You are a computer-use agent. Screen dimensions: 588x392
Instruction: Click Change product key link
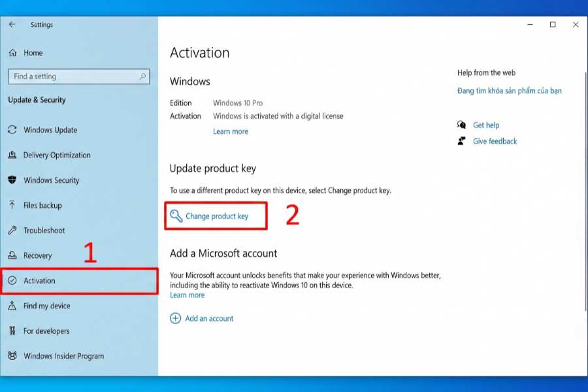[x=217, y=216]
